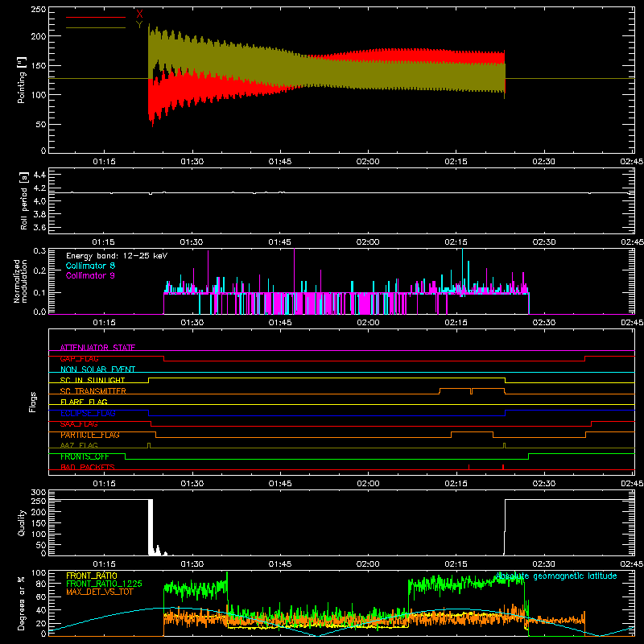Click the 300 tick on Quality axis
Viewport: 644px width, 644px height.
pos(39,493)
